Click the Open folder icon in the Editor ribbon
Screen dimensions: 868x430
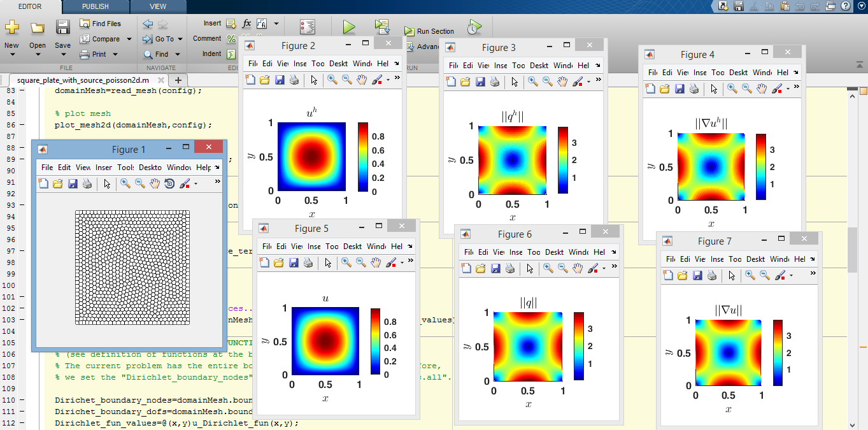click(38, 27)
